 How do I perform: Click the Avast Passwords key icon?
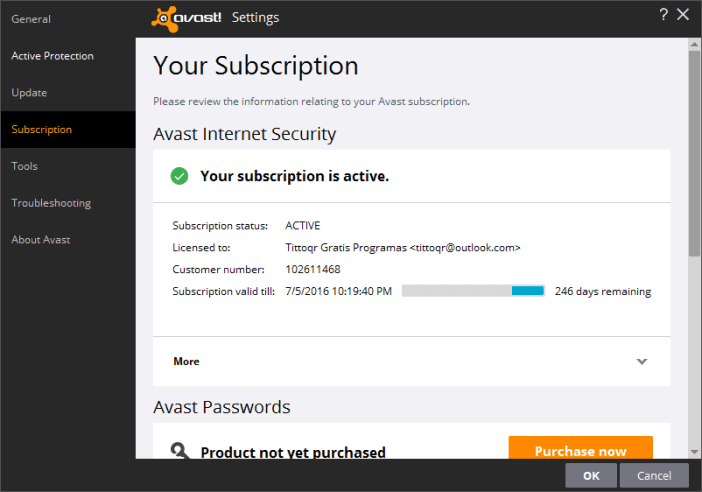click(x=180, y=450)
